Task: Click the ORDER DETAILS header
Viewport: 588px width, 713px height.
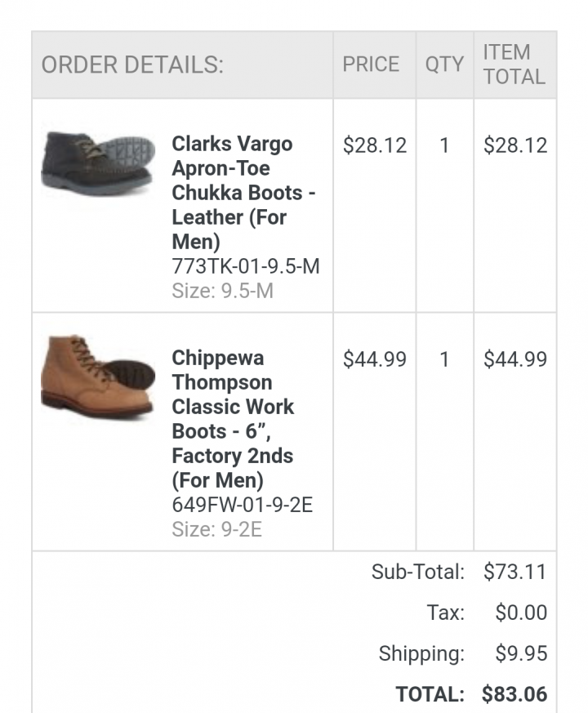Action: click(132, 65)
